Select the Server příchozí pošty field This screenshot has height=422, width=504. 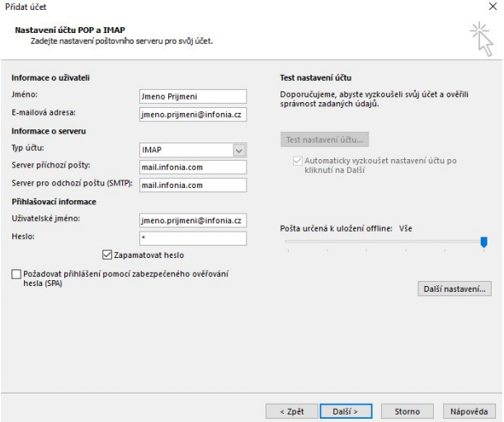(193, 167)
